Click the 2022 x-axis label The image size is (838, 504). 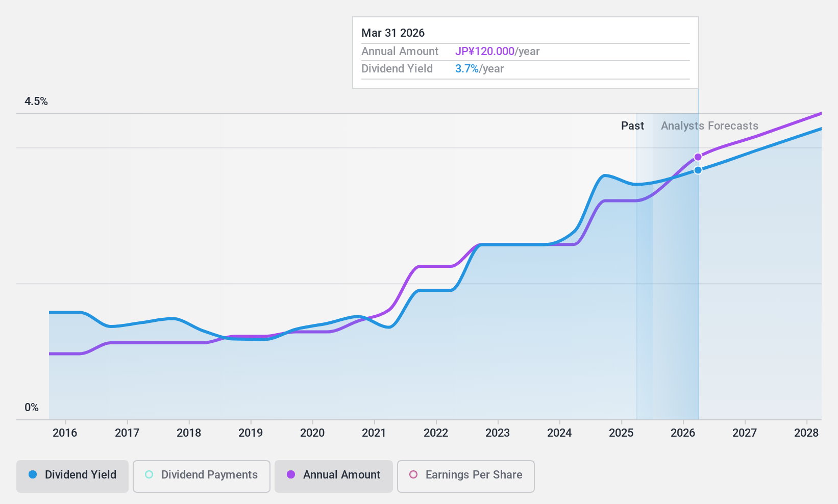tap(436, 433)
